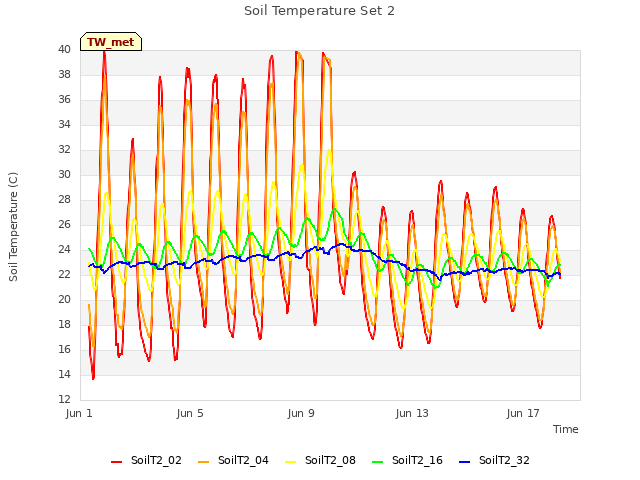Click the 38 y-axis tick label
640x480 pixels.
pos(64,75)
